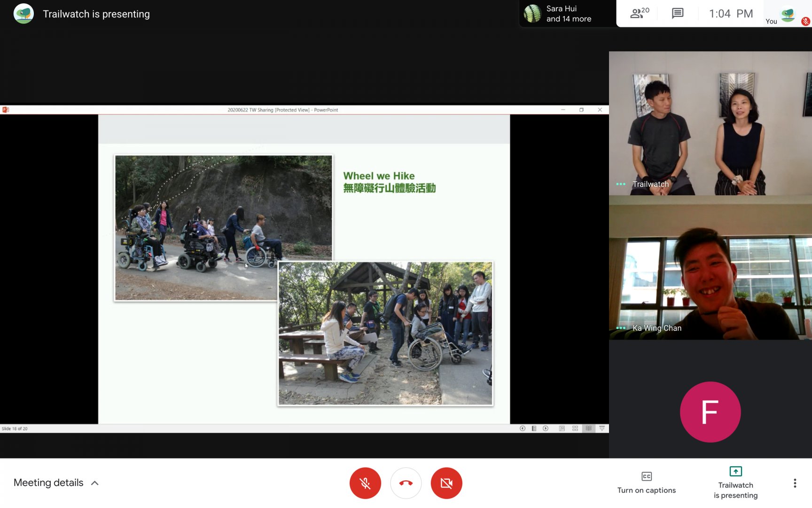Open Trailwatch tile options dots

tap(621, 184)
